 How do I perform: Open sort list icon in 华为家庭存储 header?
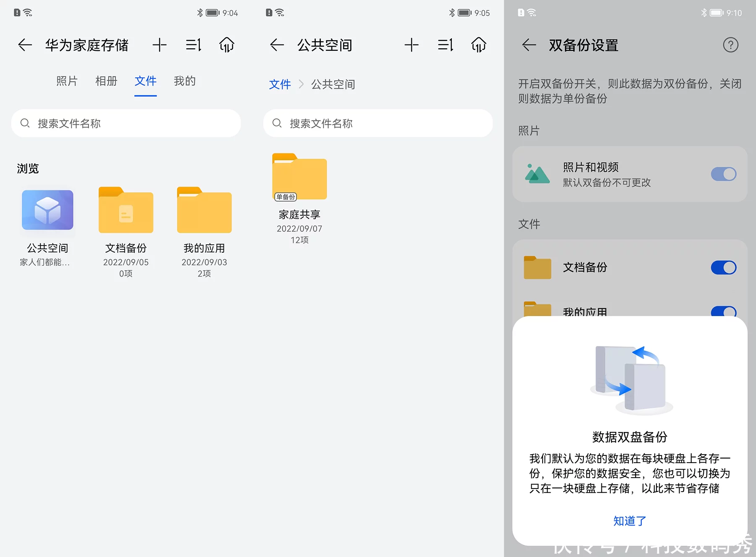point(194,45)
